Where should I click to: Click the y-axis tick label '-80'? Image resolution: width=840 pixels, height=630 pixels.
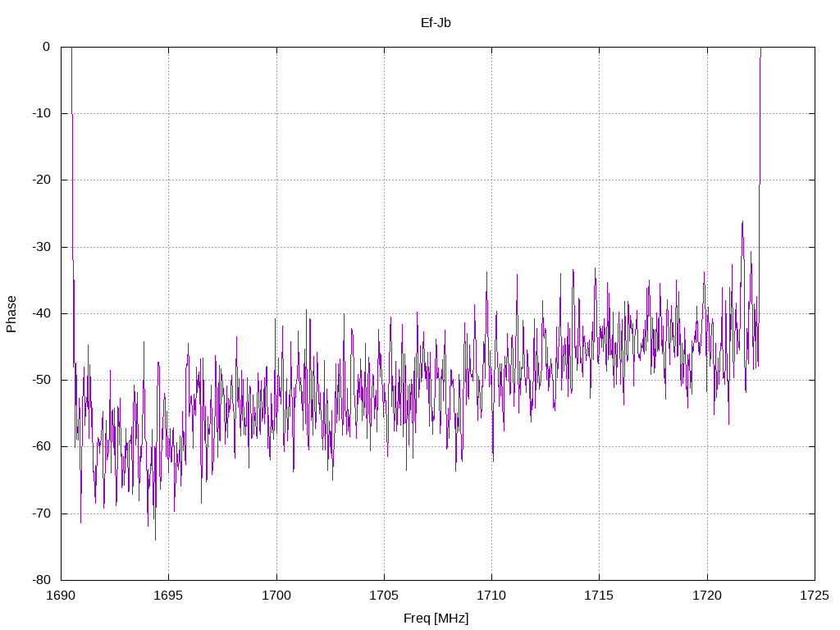click(41, 580)
